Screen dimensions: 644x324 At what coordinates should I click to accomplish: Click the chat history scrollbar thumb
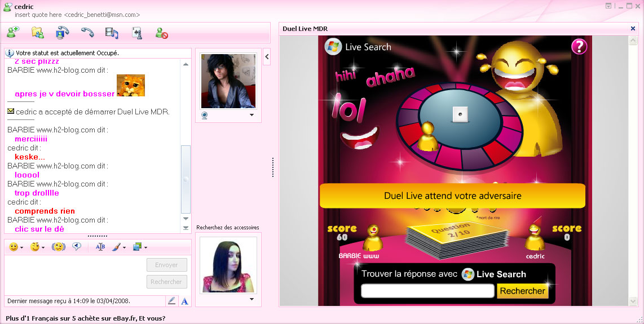click(186, 179)
